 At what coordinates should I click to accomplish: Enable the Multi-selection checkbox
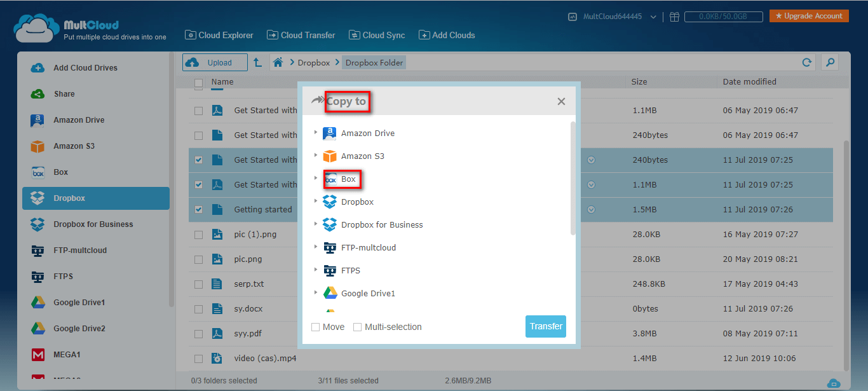358,327
